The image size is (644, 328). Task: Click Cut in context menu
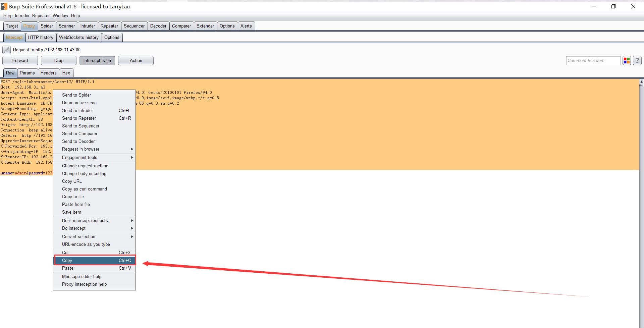(94, 253)
